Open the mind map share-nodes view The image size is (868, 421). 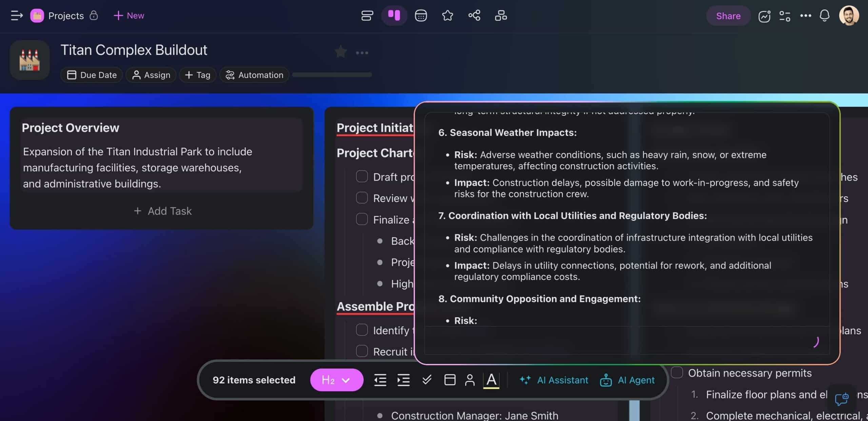(474, 16)
